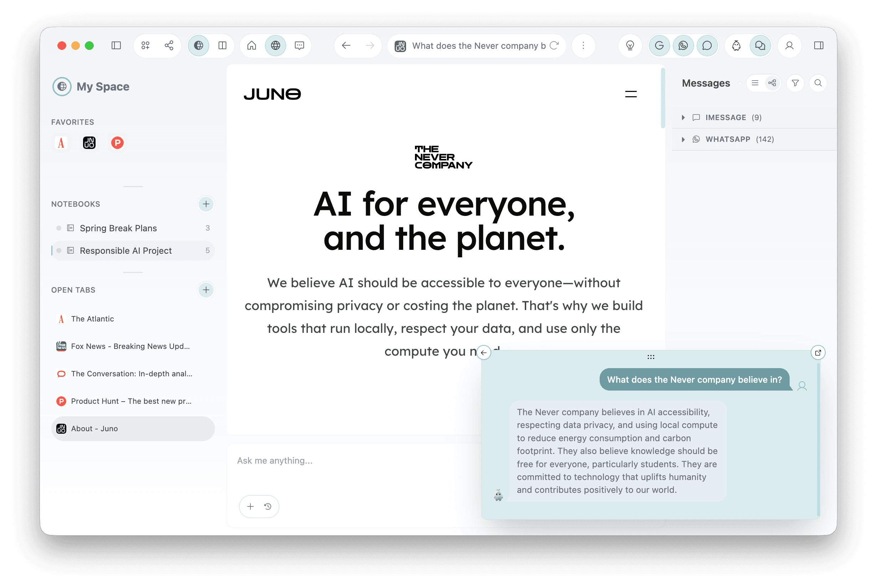Click the home icon in the toolbar
This screenshot has height=588, width=877.
[251, 45]
